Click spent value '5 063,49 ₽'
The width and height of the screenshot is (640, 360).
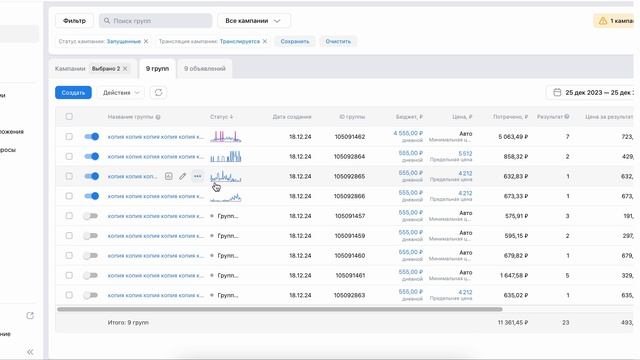click(513, 137)
